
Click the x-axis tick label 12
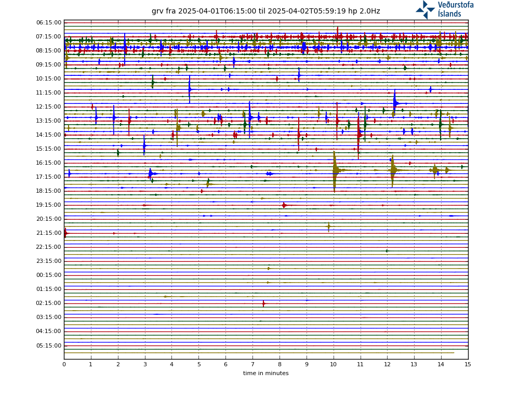click(x=388, y=364)
